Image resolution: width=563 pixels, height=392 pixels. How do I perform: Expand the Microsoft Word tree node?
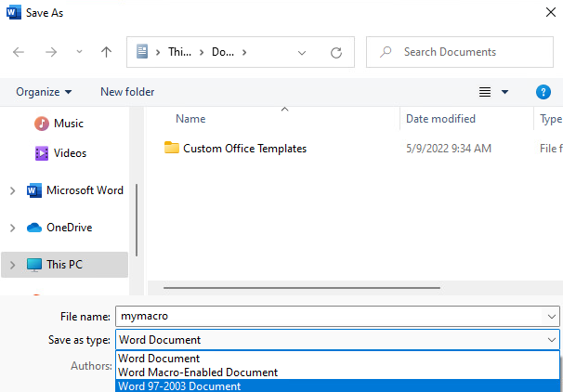tap(12, 190)
